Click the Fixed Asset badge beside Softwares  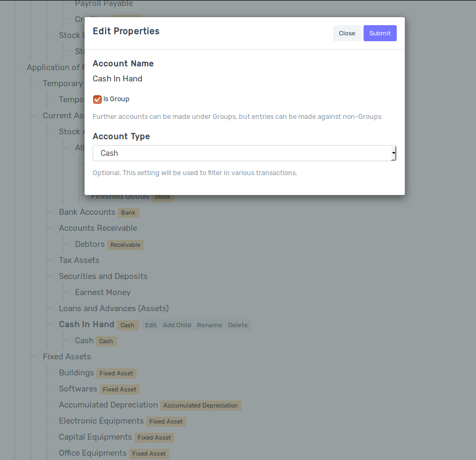point(119,389)
